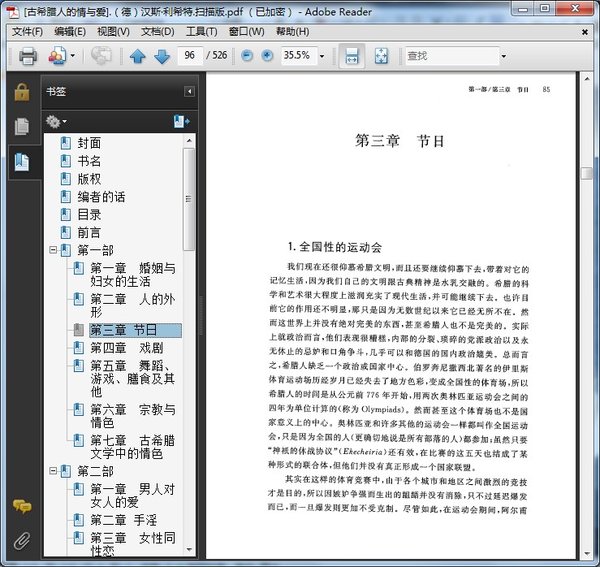Open the 工具(T) menu
The height and width of the screenshot is (567, 600).
point(201,31)
